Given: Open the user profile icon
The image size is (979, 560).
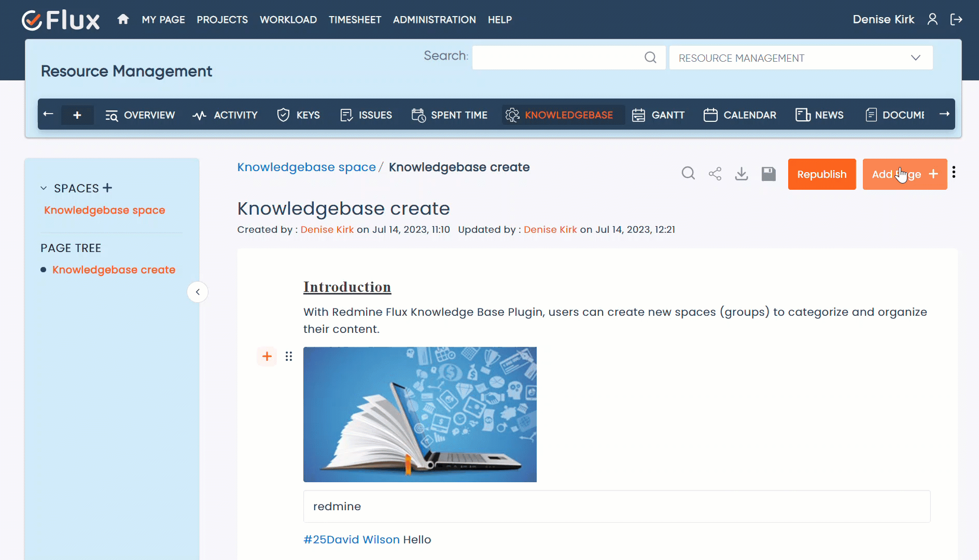Looking at the screenshot, I should tap(932, 20).
